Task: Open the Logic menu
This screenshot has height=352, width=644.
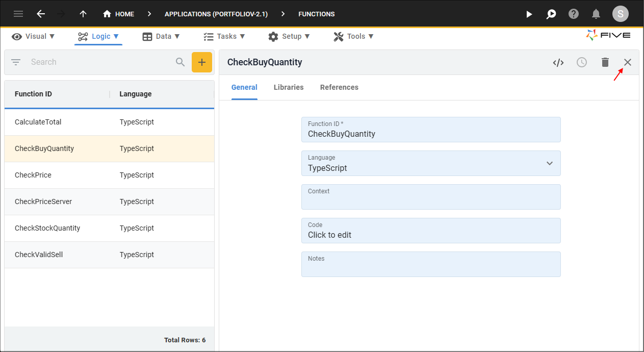Action: pyautogui.click(x=98, y=36)
